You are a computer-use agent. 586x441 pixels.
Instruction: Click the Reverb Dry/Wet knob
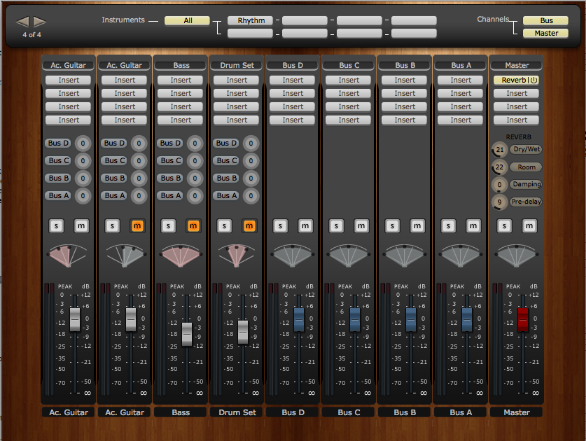[499, 150]
